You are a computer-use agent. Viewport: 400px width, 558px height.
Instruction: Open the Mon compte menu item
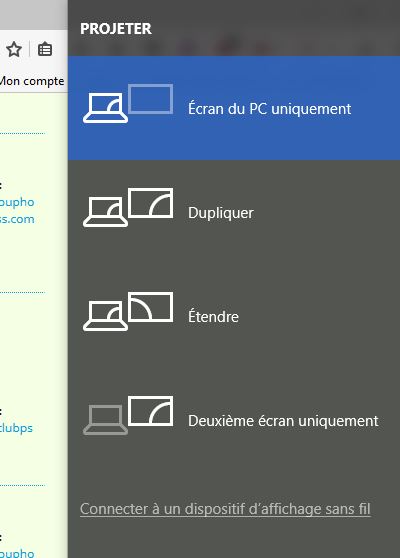coord(32,81)
